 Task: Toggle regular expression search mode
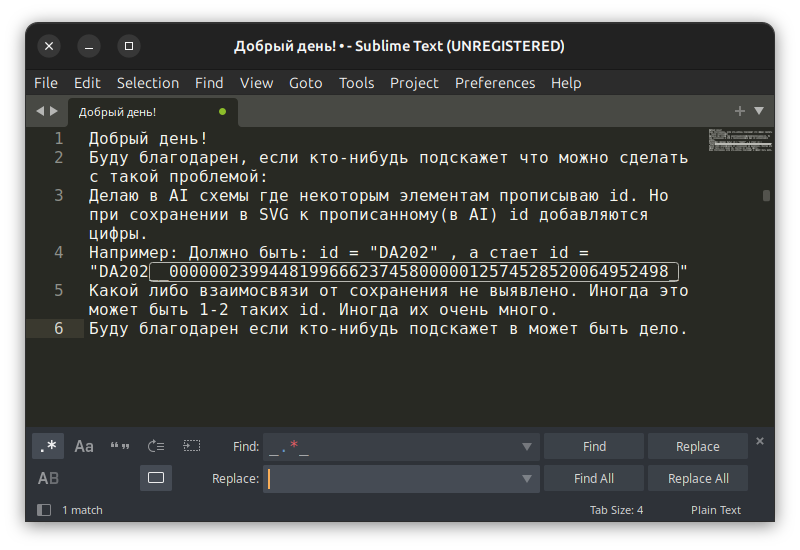coord(48,446)
